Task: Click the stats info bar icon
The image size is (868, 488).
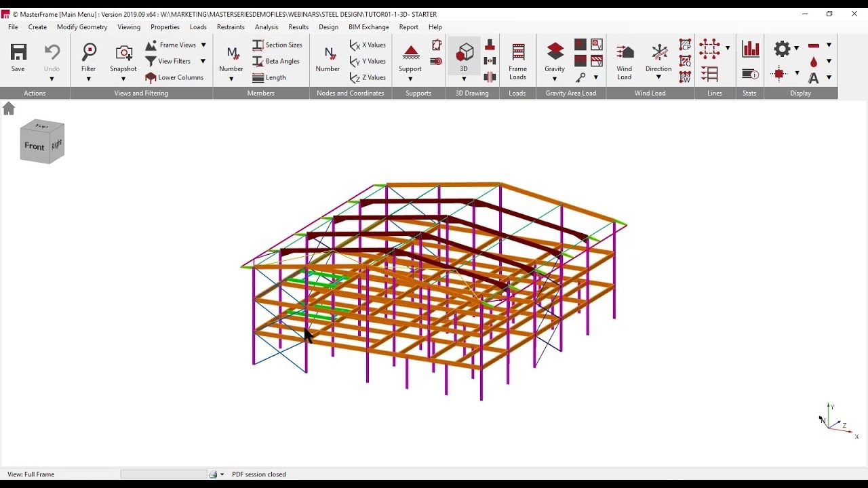Action: pyautogui.click(x=750, y=74)
